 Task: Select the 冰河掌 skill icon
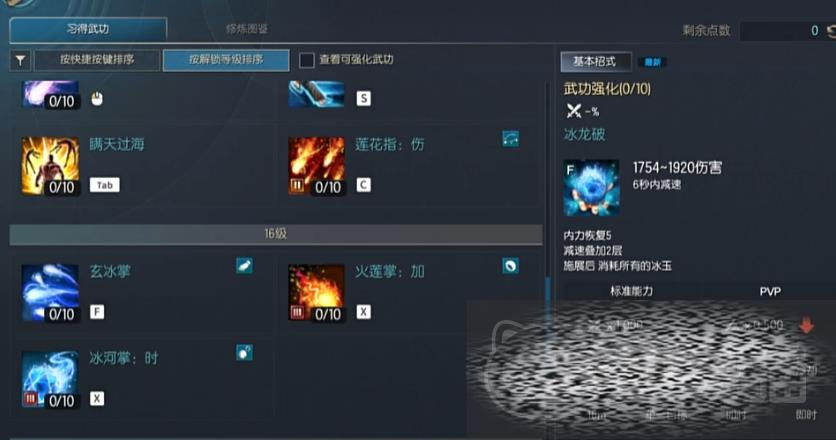click(x=50, y=379)
